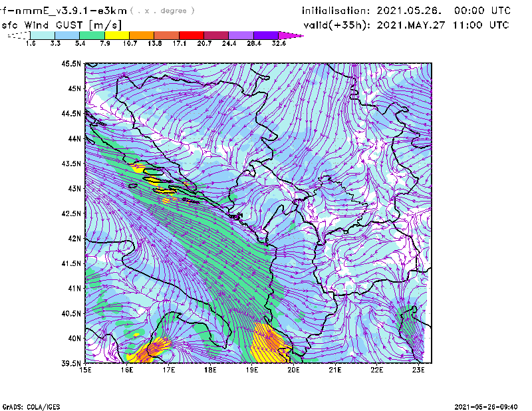
Task: Click the legend value 13.8
Action: click(154, 43)
